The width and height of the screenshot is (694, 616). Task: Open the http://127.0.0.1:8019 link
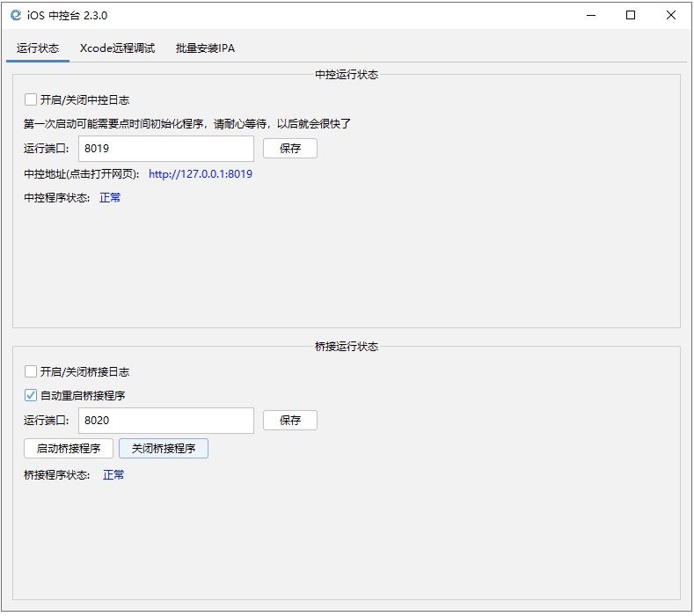pyautogui.click(x=201, y=174)
